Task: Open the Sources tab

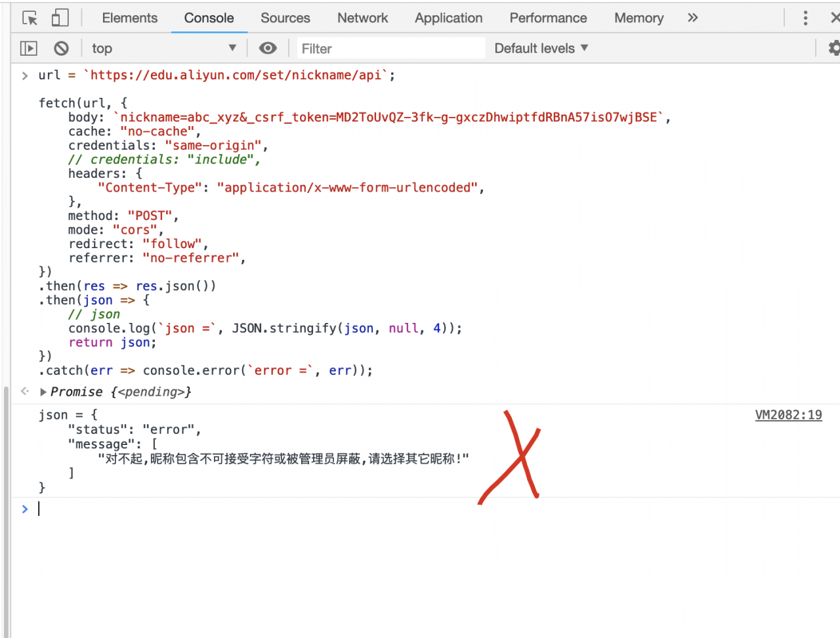Action: [285, 18]
